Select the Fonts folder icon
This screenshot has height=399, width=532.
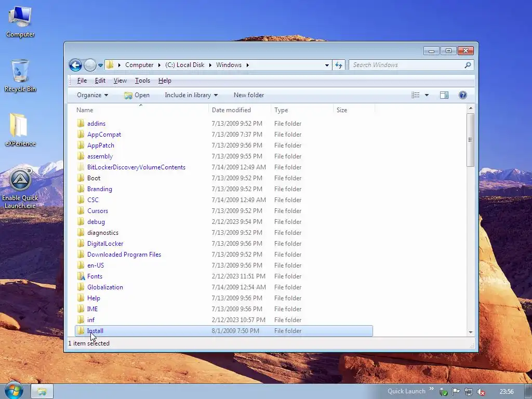tap(81, 276)
